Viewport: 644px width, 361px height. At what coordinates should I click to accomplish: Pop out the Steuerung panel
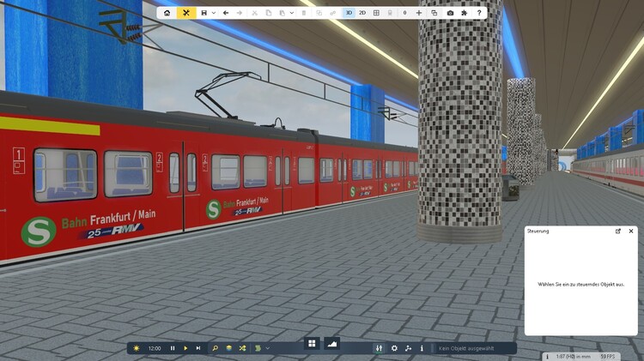point(617,232)
